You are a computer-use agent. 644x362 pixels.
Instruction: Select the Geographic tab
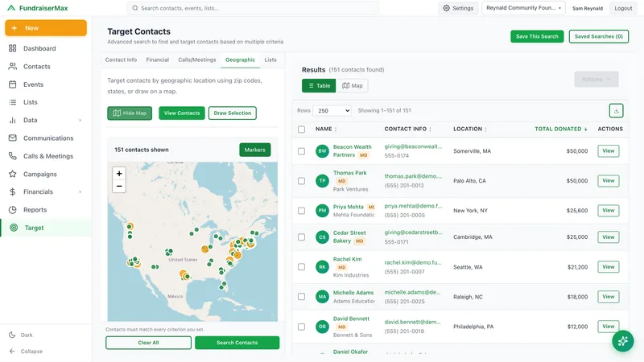[x=240, y=60]
